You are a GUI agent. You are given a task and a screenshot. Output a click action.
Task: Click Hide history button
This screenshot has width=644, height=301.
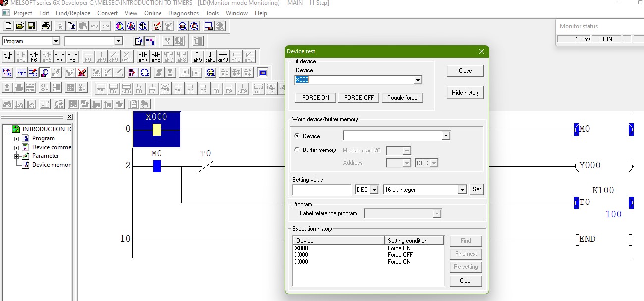click(465, 93)
